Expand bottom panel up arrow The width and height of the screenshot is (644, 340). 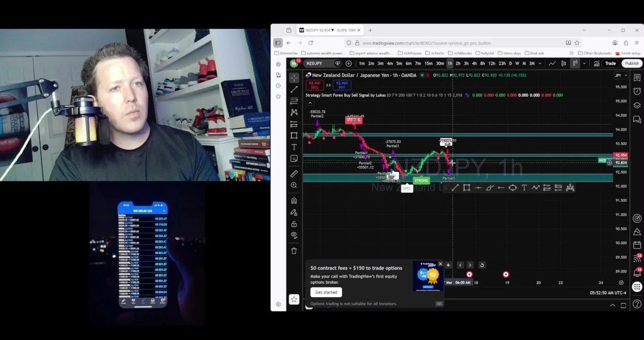pos(612,306)
